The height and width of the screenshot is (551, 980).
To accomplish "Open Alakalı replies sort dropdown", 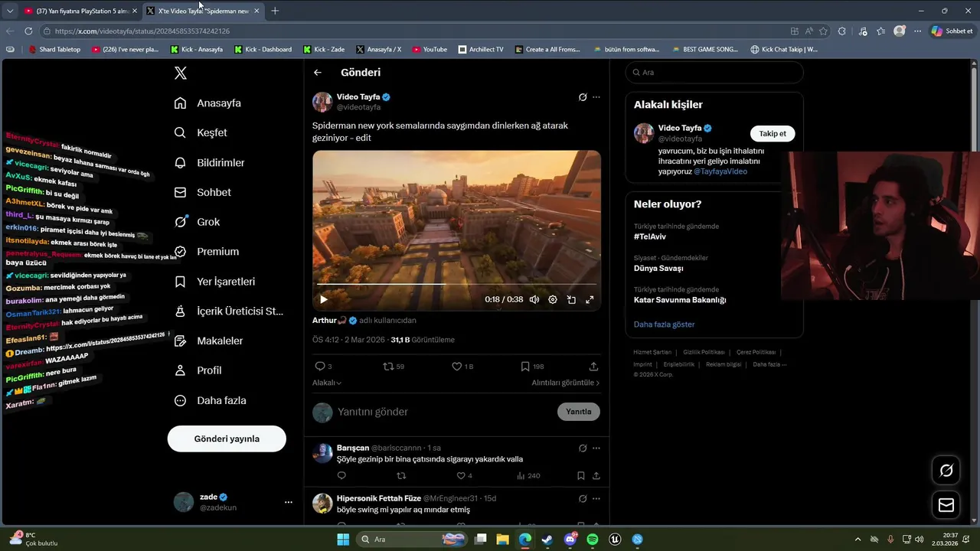I will click(x=327, y=383).
